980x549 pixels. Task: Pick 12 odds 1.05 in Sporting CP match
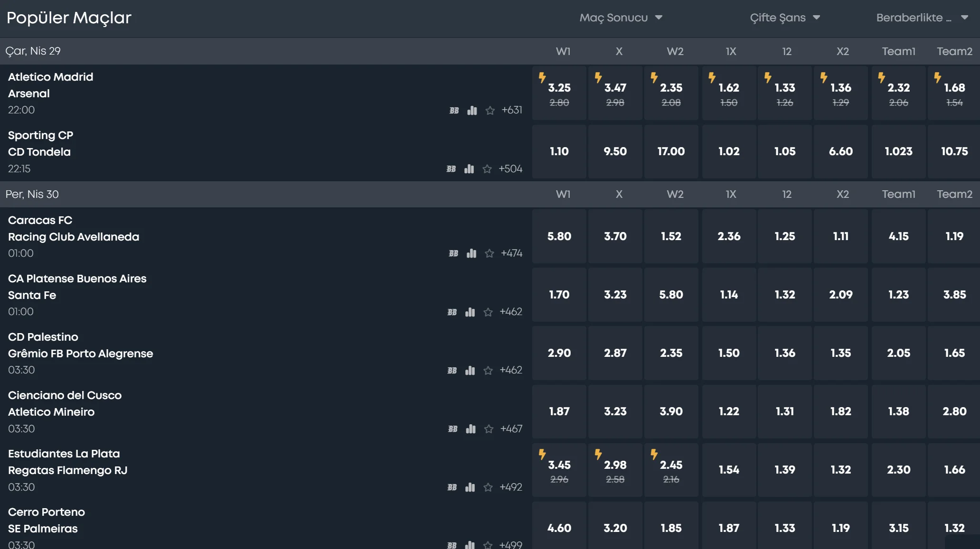pos(785,152)
